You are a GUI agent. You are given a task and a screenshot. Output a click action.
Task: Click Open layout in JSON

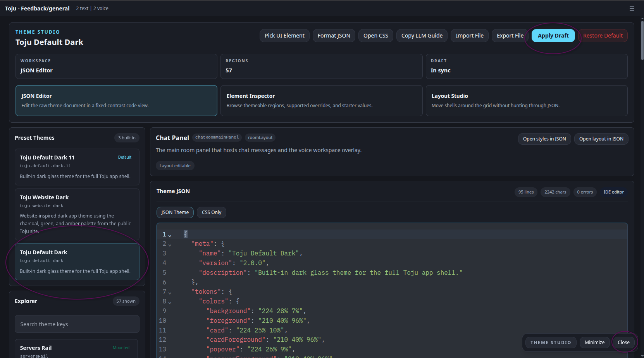coord(601,139)
